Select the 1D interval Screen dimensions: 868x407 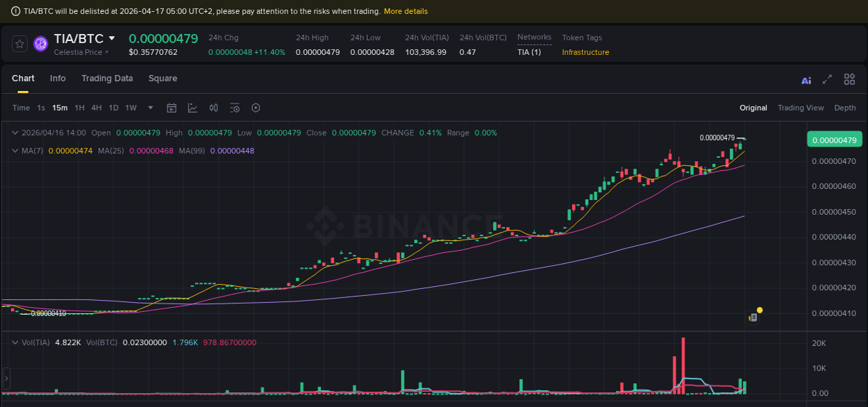pos(113,108)
